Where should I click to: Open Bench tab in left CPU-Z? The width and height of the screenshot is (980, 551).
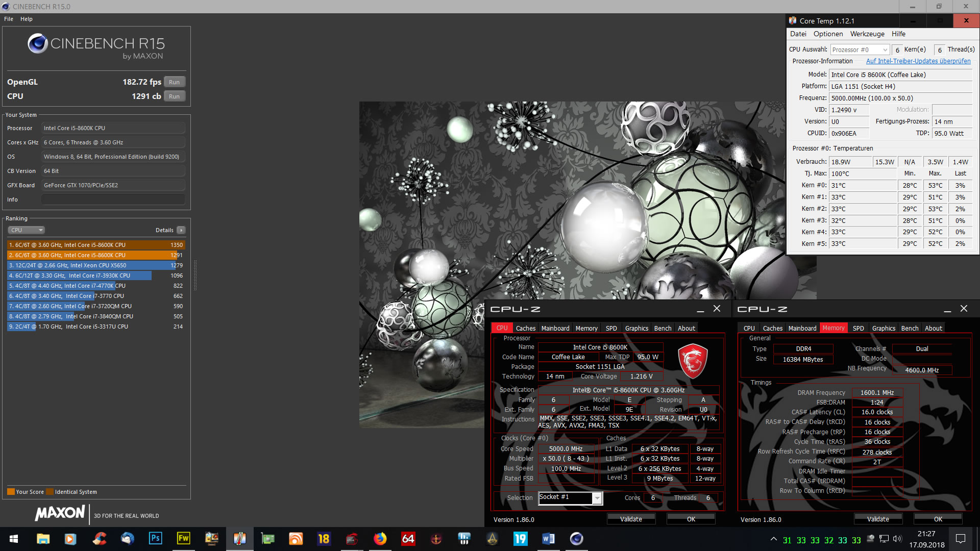(x=663, y=328)
